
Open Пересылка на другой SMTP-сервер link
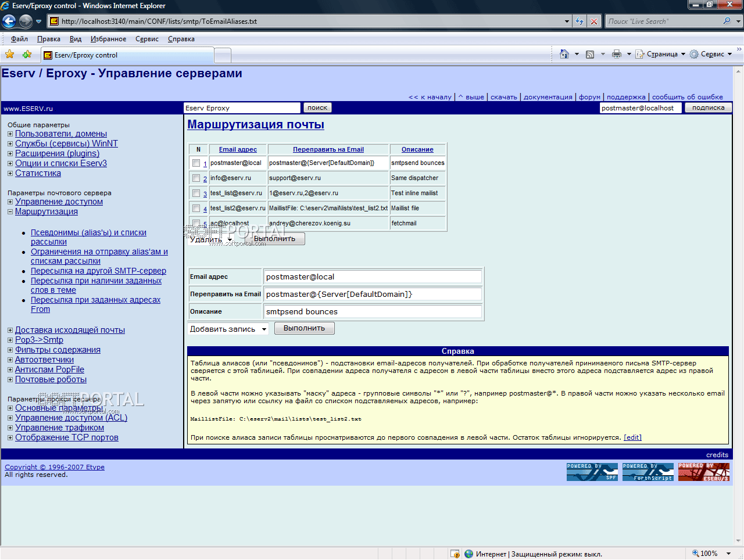click(98, 271)
